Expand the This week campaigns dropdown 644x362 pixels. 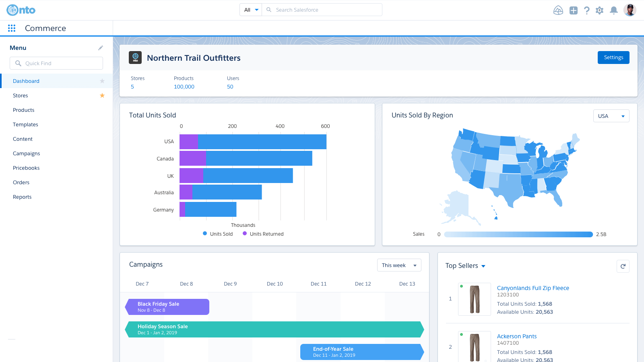pyautogui.click(x=399, y=265)
